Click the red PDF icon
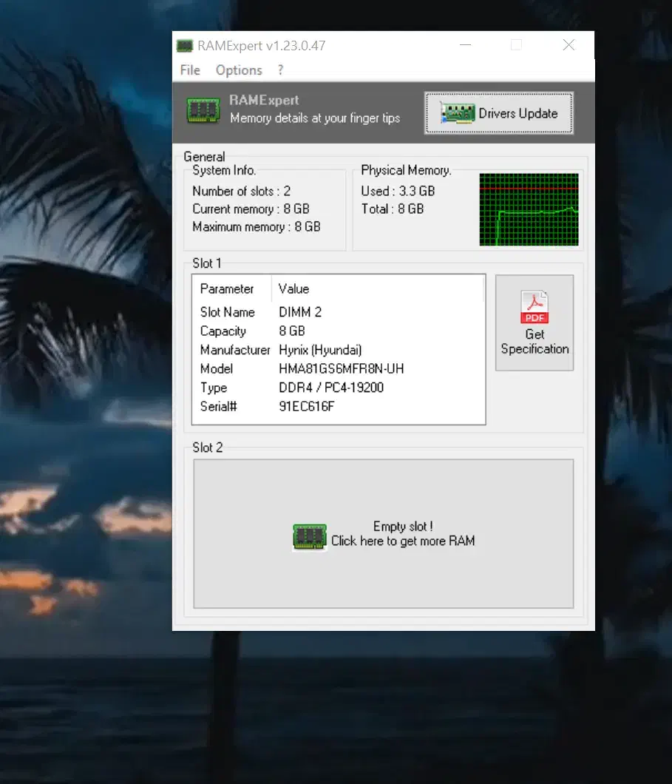Image resolution: width=672 pixels, height=784 pixels. 534,307
